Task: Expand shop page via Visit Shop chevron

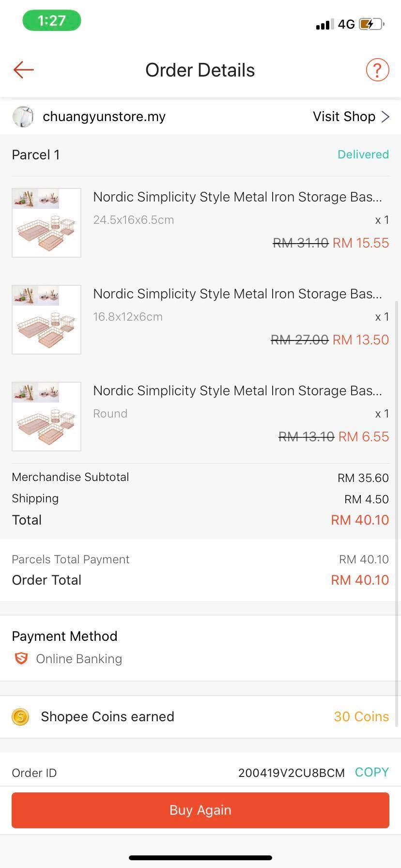Action: click(x=385, y=117)
